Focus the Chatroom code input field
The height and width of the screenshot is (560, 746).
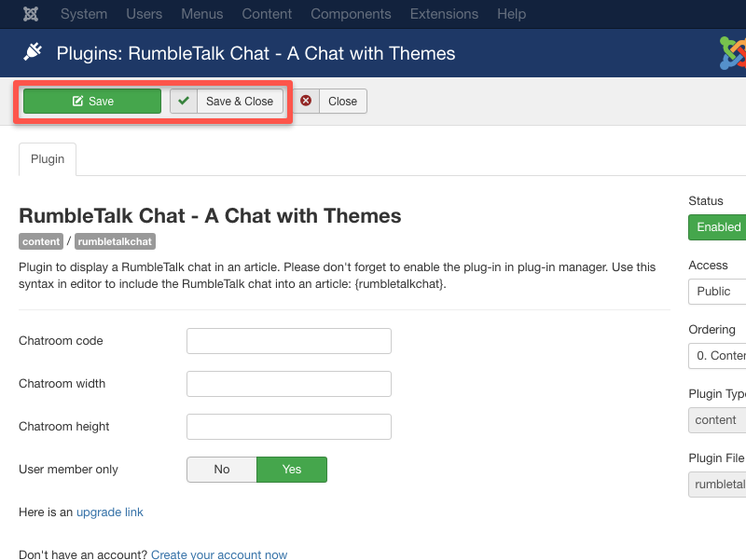(288, 341)
